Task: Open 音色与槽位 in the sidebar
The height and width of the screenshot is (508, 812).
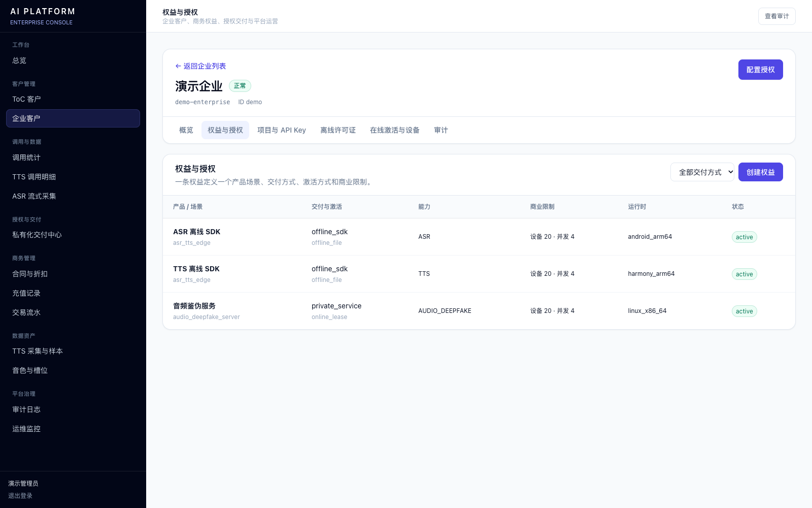Action: point(73,370)
